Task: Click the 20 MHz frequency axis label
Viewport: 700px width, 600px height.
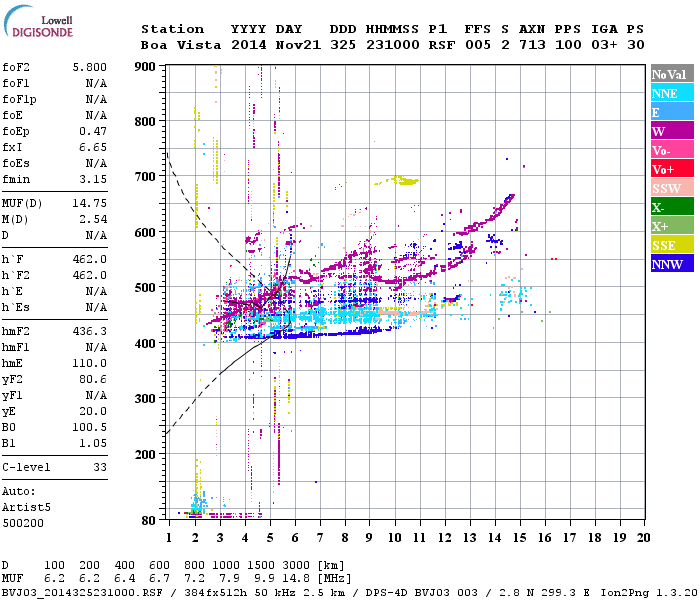Action: click(x=643, y=538)
